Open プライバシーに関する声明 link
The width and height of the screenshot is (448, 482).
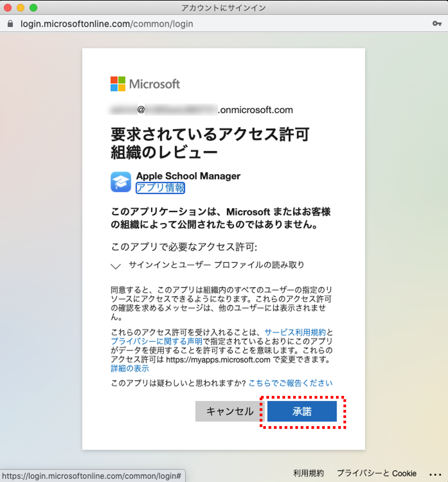point(157,341)
